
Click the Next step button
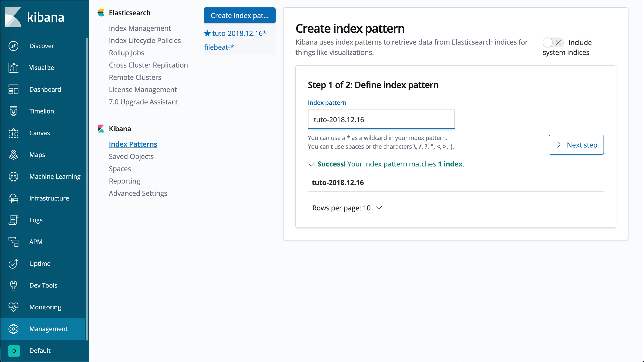click(x=576, y=145)
